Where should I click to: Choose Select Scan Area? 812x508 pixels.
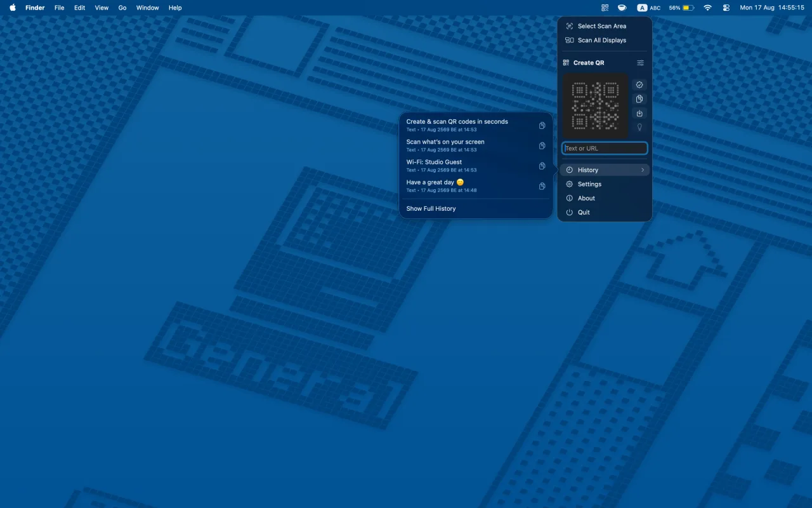605,26
